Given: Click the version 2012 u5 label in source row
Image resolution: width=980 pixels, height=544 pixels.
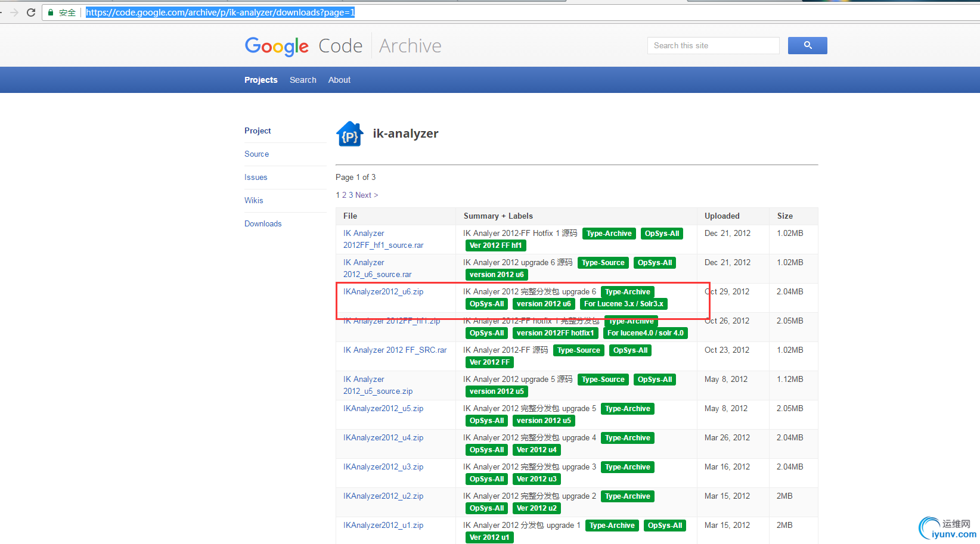Looking at the screenshot, I should coord(497,391).
